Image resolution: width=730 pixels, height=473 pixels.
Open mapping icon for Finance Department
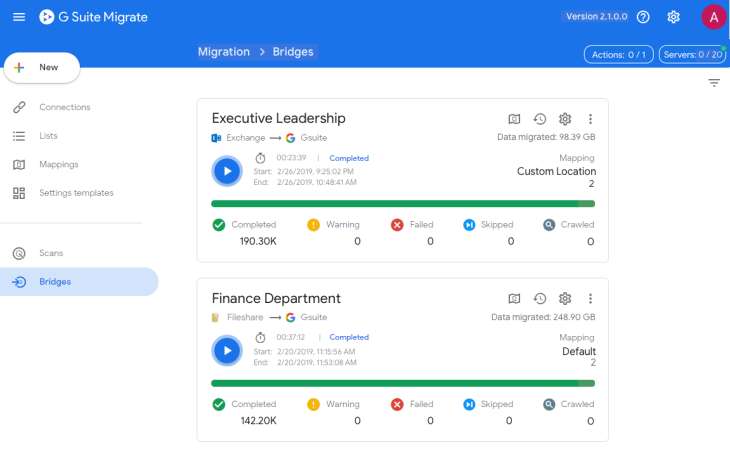click(x=514, y=298)
